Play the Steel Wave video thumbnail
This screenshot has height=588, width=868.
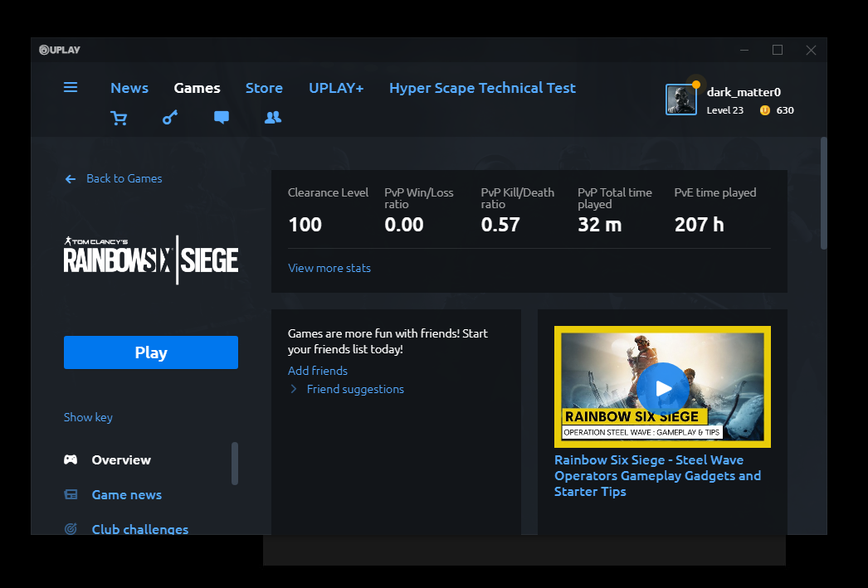[662, 387]
